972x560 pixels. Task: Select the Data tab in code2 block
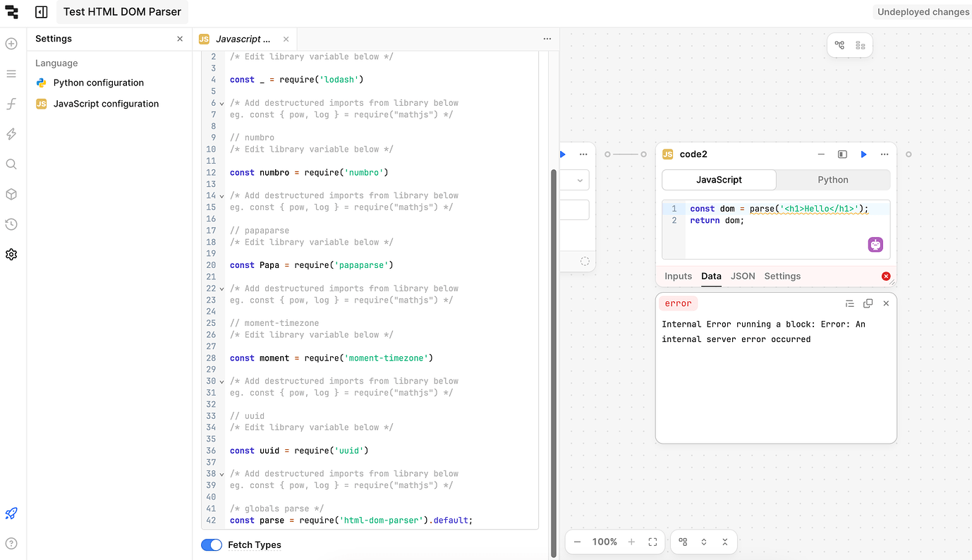[711, 276]
